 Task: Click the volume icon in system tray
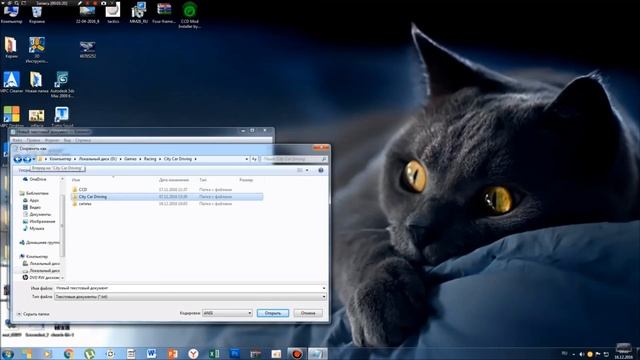coord(582,354)
